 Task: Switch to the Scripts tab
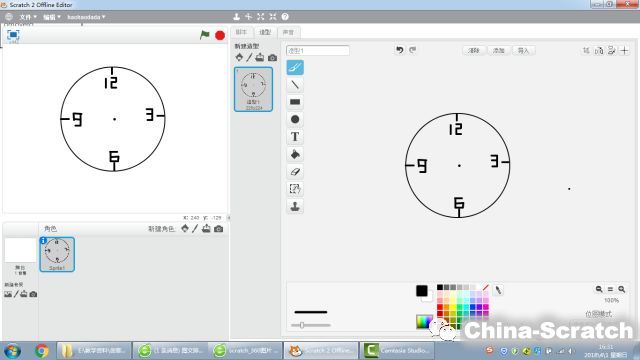pyautogui.click(x=242, y=32)
